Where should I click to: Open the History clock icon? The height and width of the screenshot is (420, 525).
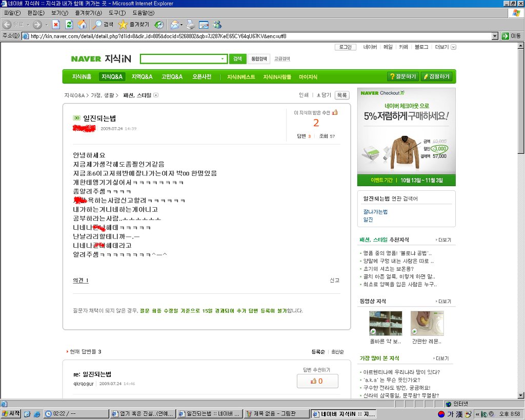(159, 25)
